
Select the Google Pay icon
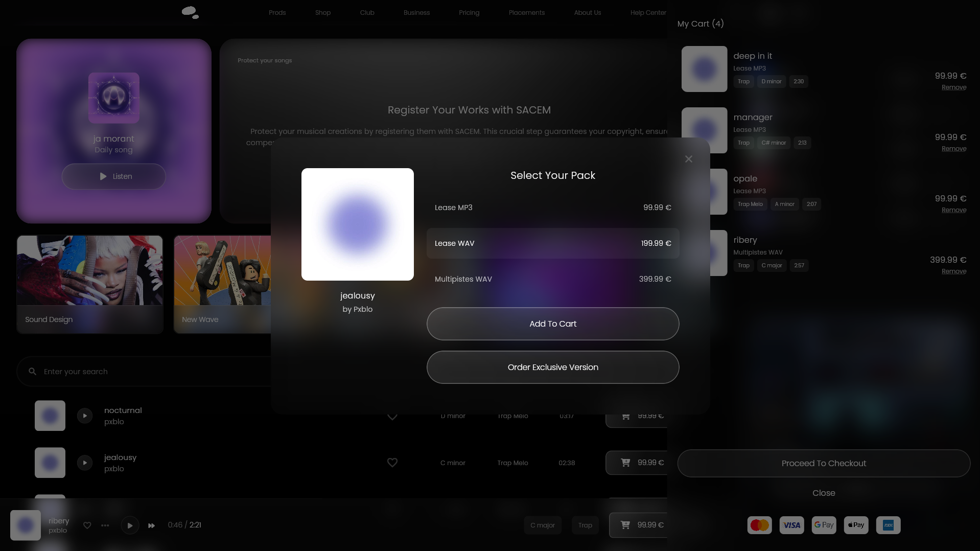pyautogui.click(x=824, y=525)
